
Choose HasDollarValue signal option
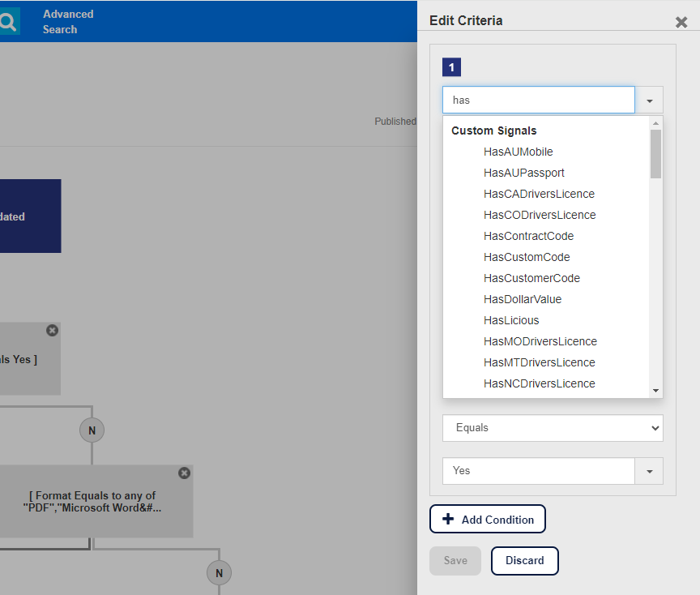pyautogui.click(x=523, y=299)
